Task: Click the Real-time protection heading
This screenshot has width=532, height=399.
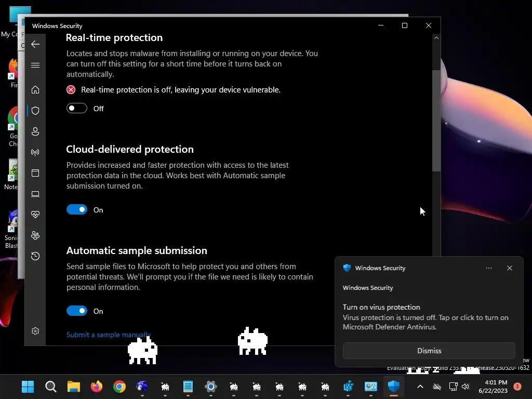Action: click(114, 37)
